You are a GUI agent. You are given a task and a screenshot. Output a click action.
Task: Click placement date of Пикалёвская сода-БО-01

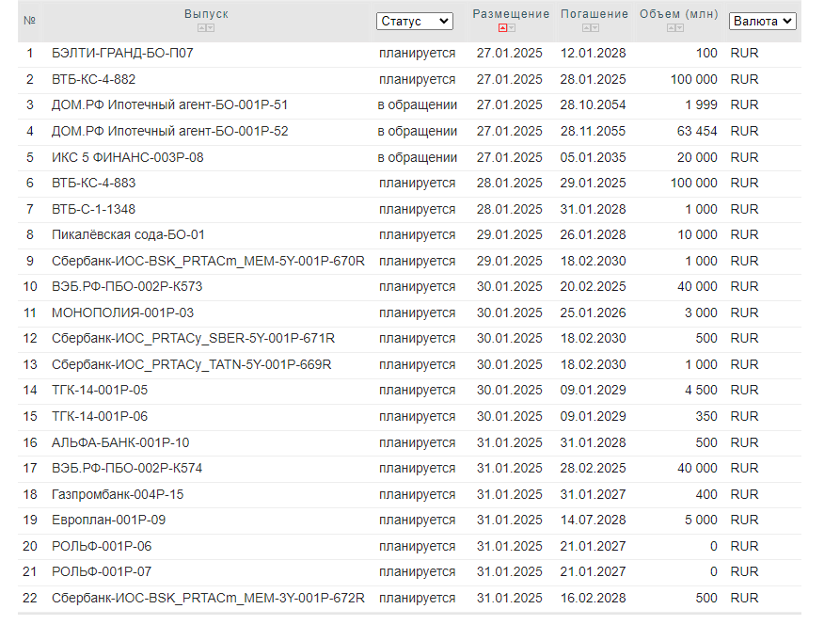(x=510, y=235)
